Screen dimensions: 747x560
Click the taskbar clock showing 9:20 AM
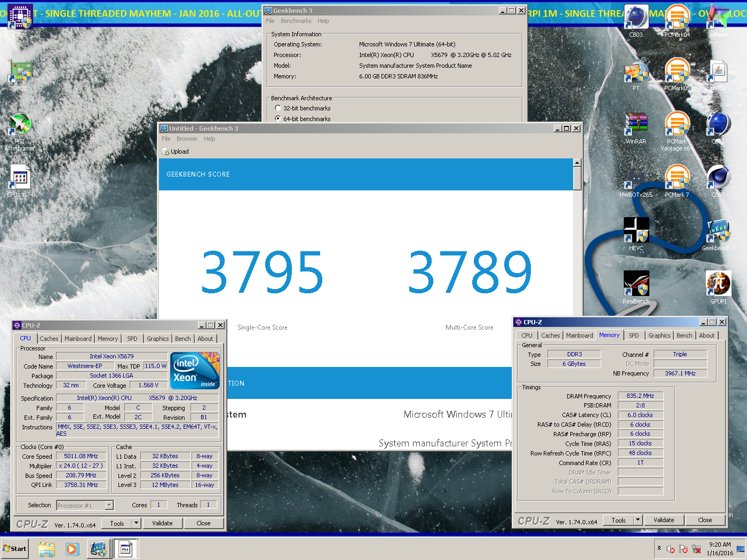pos(720,549)
